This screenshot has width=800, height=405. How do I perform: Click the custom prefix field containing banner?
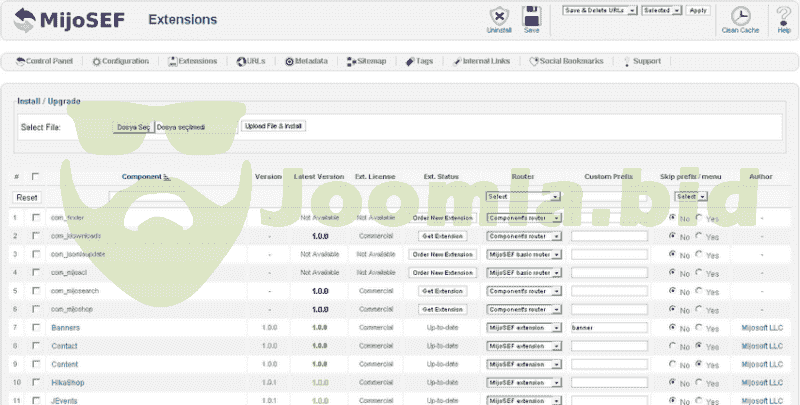tap(609, 327)
